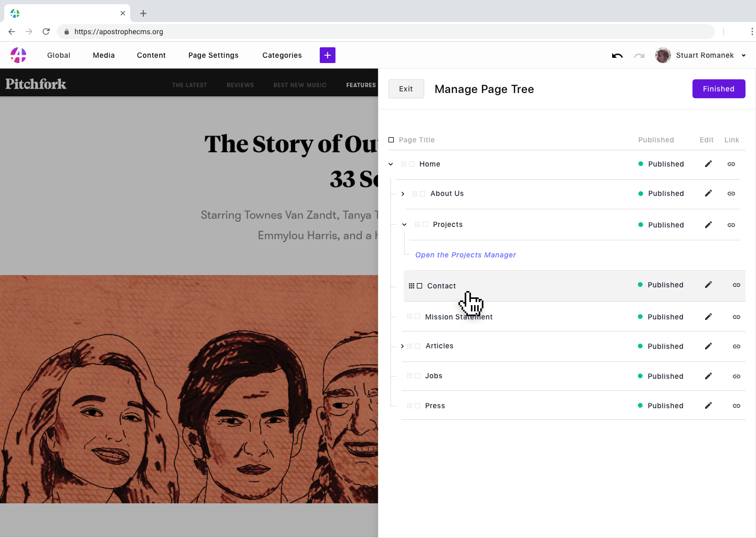Open the edit pencil for Mission Statement
The width and height of the screenshot is (756, 538).
[x=708, y=317]
